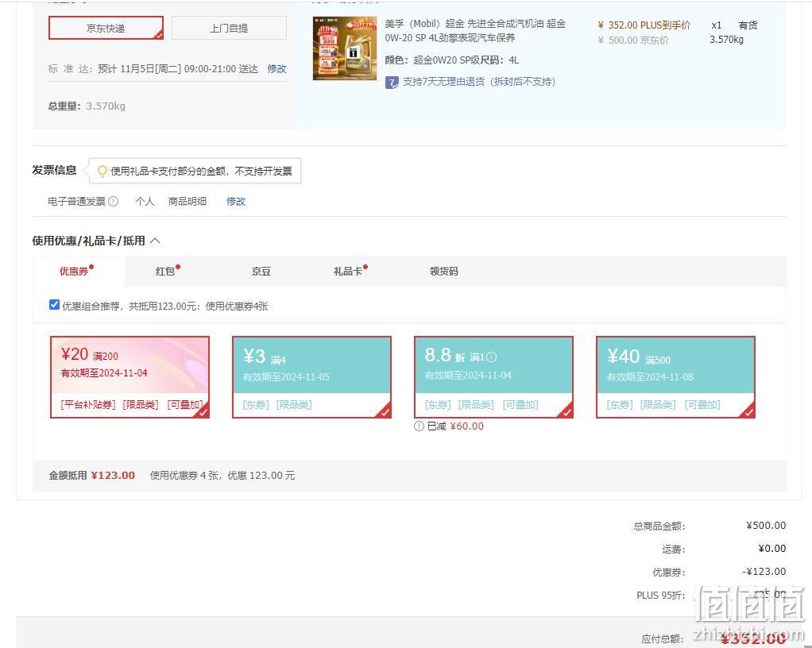Switch to the 领货码 tab
812x648 pixels.
444,272
